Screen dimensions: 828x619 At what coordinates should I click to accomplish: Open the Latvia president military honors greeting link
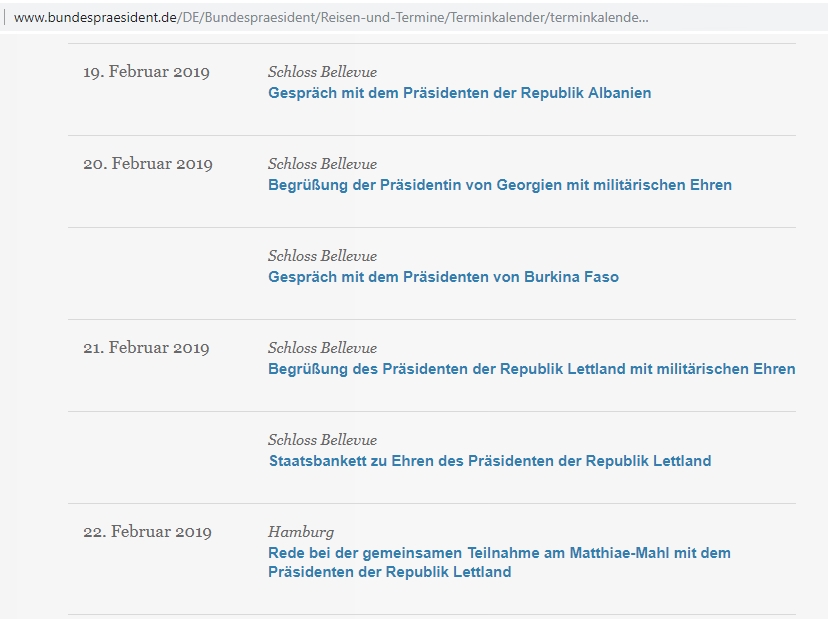click(531, 369)
